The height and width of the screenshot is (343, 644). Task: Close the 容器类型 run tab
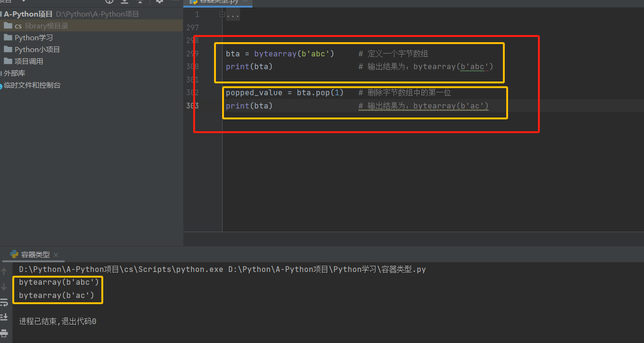point(56,255)
